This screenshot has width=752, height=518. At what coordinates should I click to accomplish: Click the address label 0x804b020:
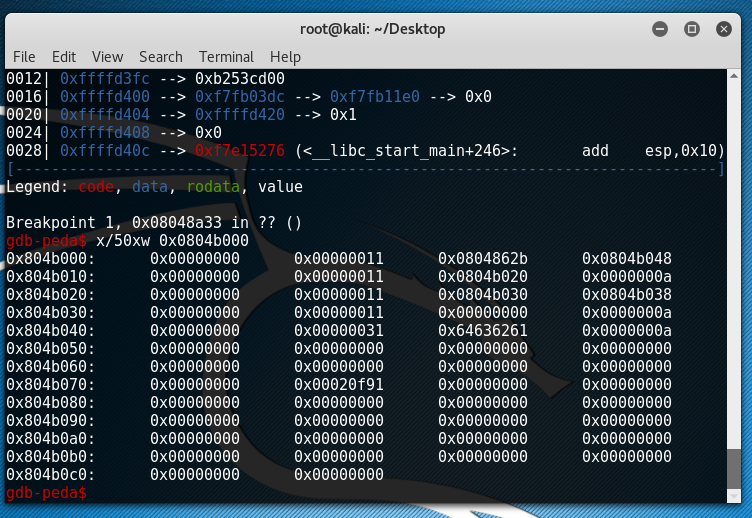pos(51,295)
